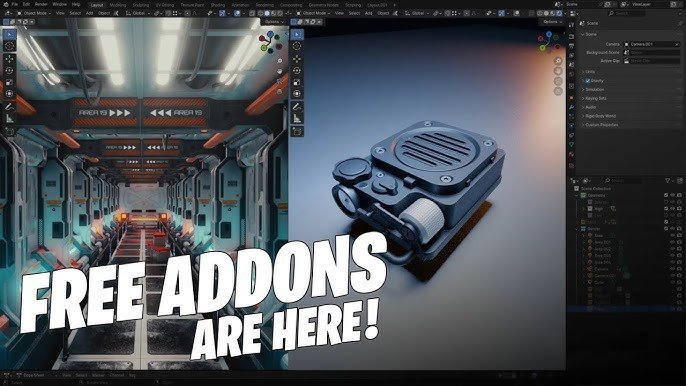Open Global orientation dropdown in right viewport
The image size is (686, 386).
click(x=416, y=13)
